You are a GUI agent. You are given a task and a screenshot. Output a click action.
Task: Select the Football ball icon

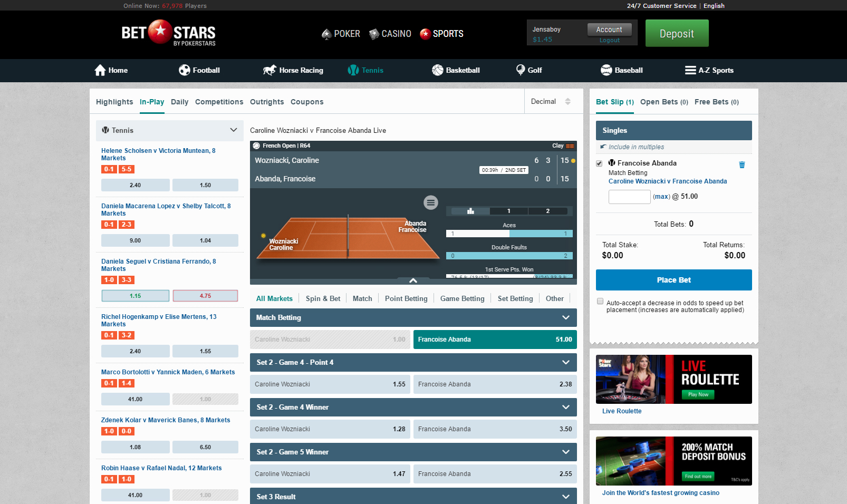(x=185, y=70)
